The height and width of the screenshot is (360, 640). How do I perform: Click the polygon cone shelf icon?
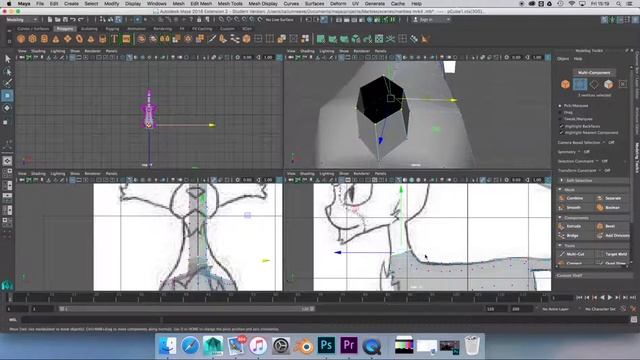click(56, 39)
